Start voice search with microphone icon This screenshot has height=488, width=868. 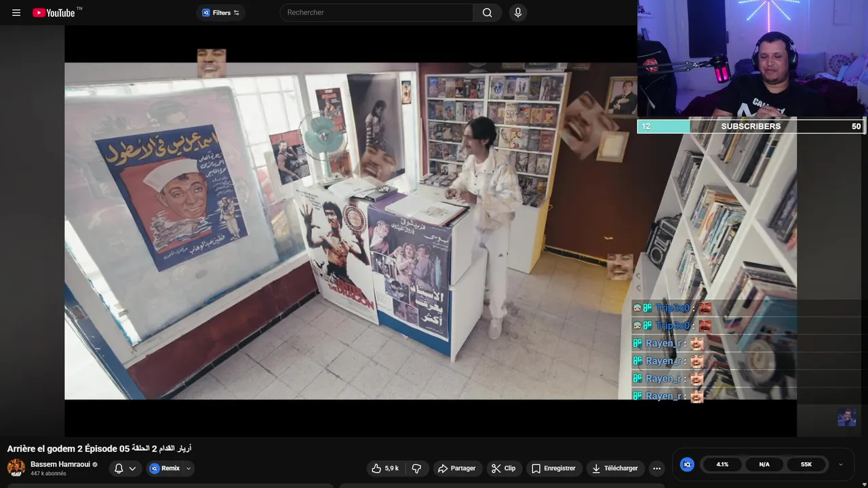point(518,12)
